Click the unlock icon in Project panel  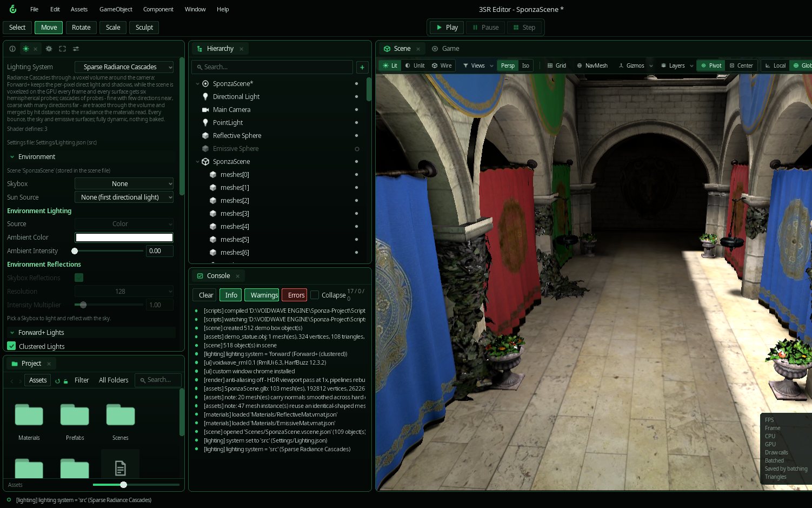pyautogui.click(x=65, y=381)
